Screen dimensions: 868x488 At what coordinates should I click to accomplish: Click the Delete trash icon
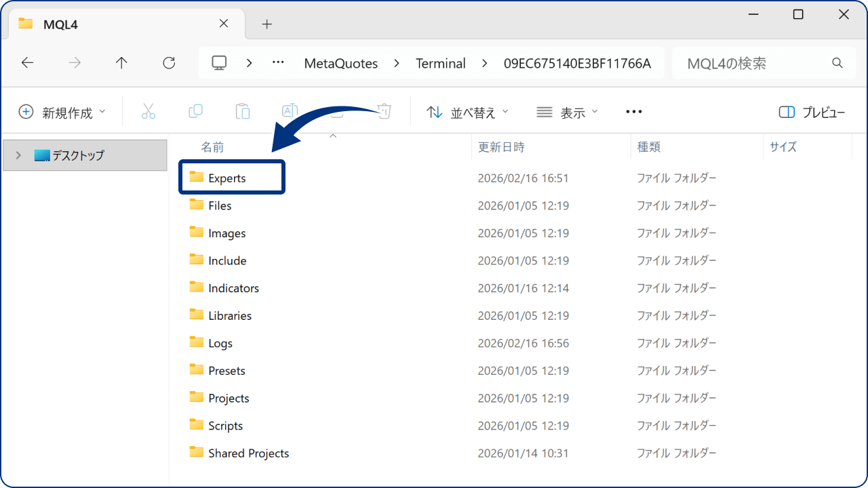(x=384, y=110)
